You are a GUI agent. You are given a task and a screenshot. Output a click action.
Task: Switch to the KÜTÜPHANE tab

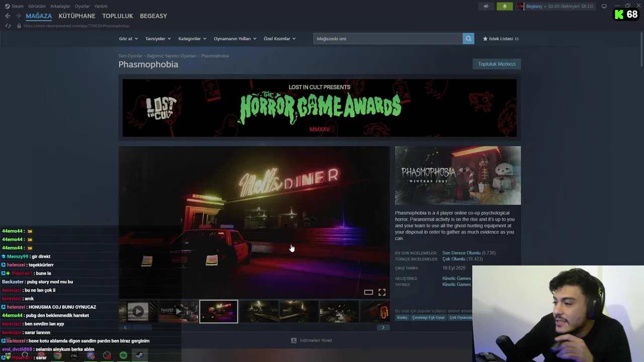coord(77,16)
